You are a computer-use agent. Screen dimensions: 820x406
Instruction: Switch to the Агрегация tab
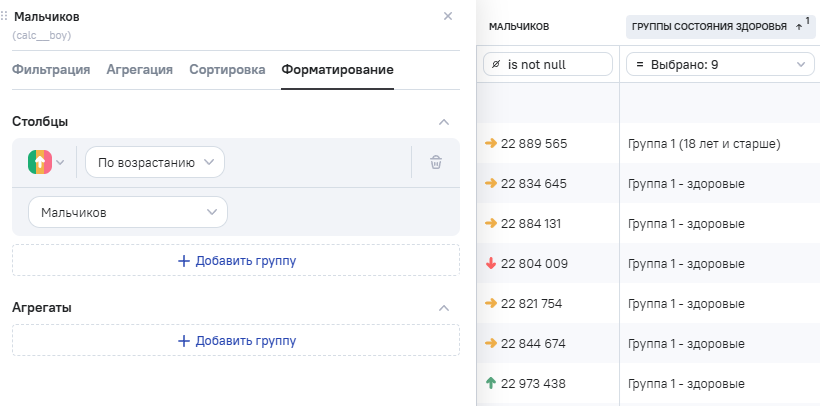pyautogui.click(x=139, y=70)
